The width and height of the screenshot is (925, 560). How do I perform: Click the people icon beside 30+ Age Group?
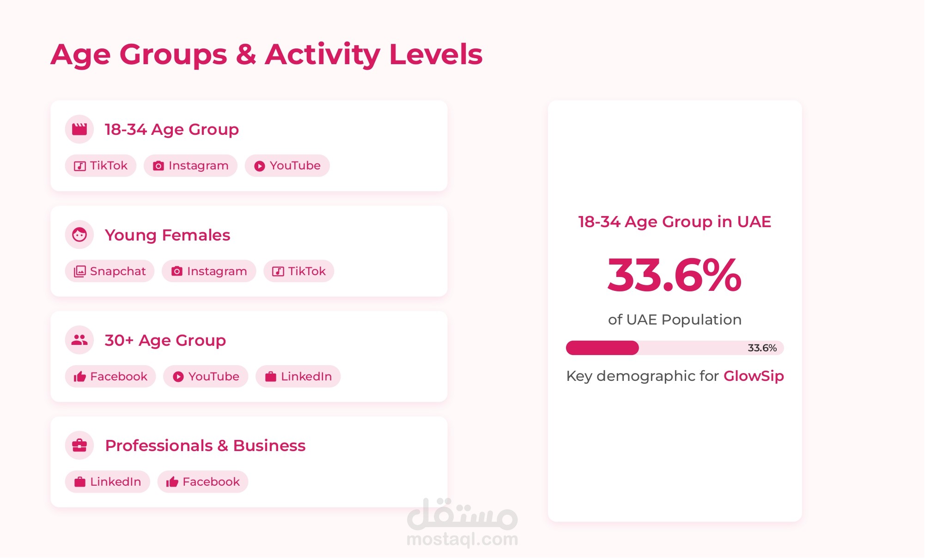[79, 340]
